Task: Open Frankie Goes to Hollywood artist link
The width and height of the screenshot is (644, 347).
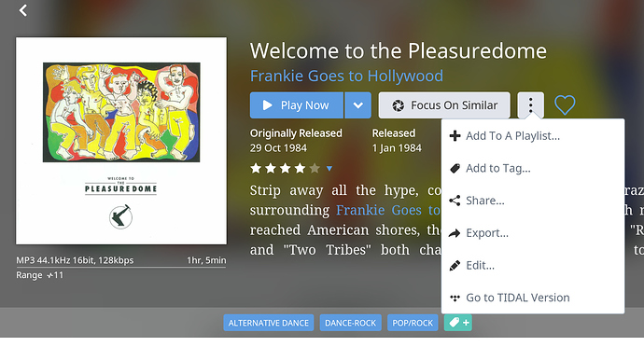Action: (346, 76)
